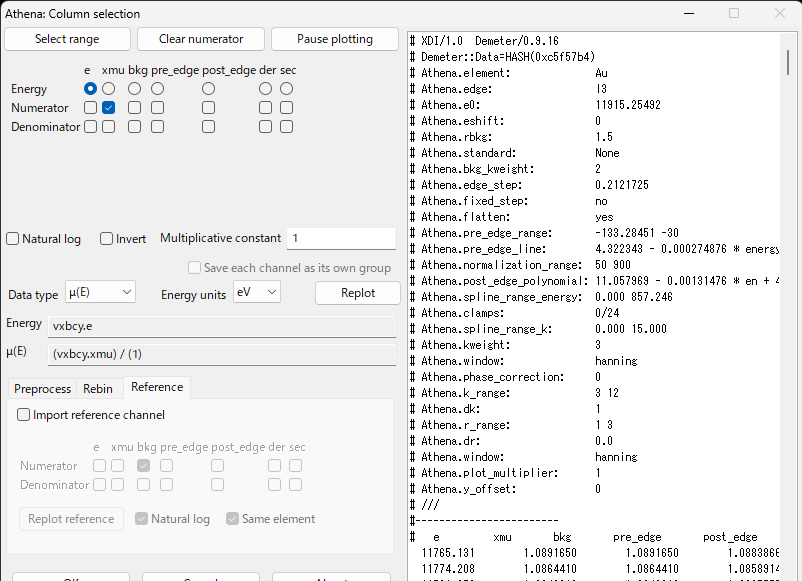Check Numerator checkbox for bkg column
The image size is (802, 581).
click(x=135, y=107)
